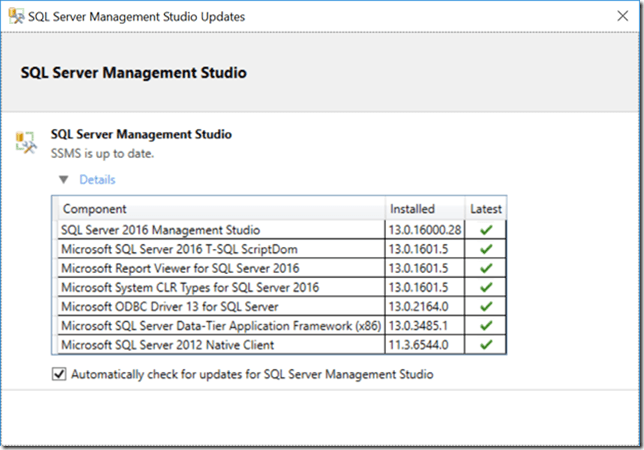Collapse the Details disclosure triangle
The width and height of the screenshot is (644, 450).
pos(64,179)
